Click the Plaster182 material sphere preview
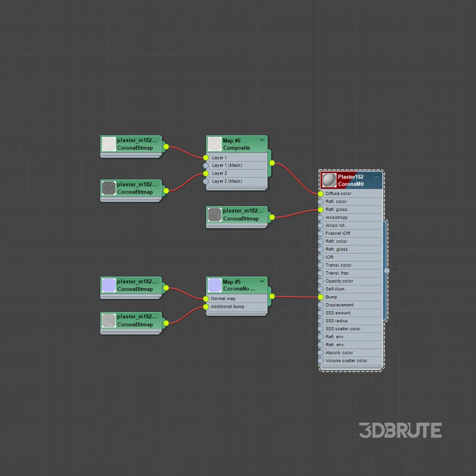The height and width of the screenshot is (476, 476). [x=329, y=180]
